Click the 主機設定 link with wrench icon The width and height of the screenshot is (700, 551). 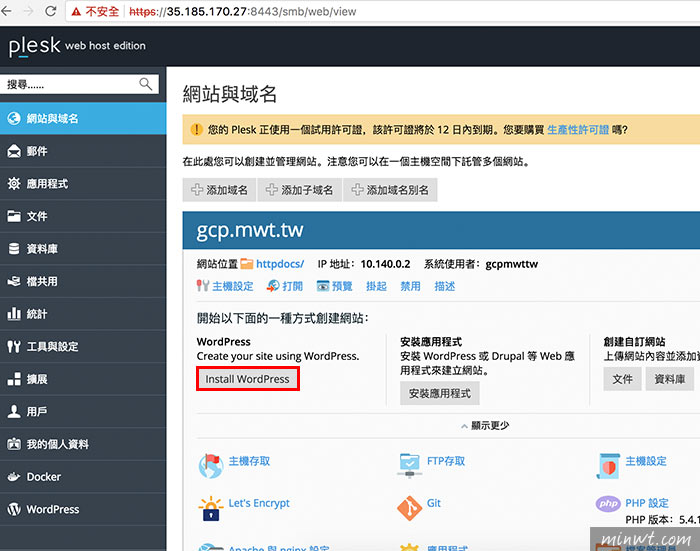225,286
